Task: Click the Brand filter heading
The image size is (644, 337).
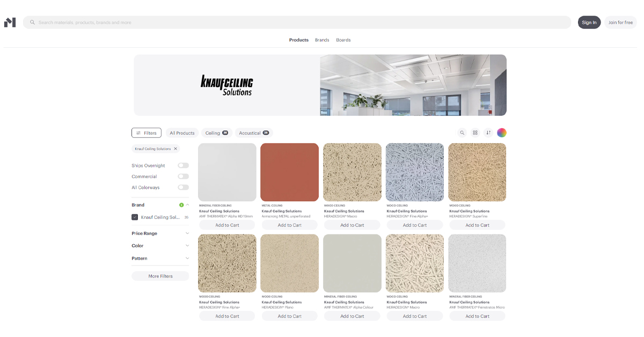Action: tap(138, 205)
